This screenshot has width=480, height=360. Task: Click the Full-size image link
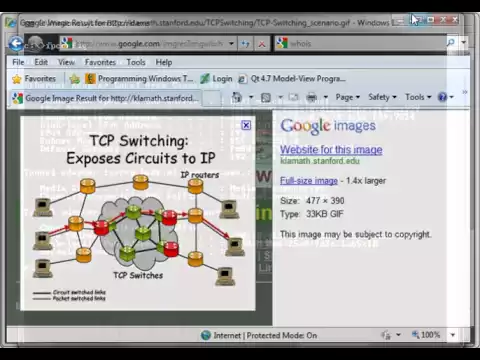(x=309, y=181)
